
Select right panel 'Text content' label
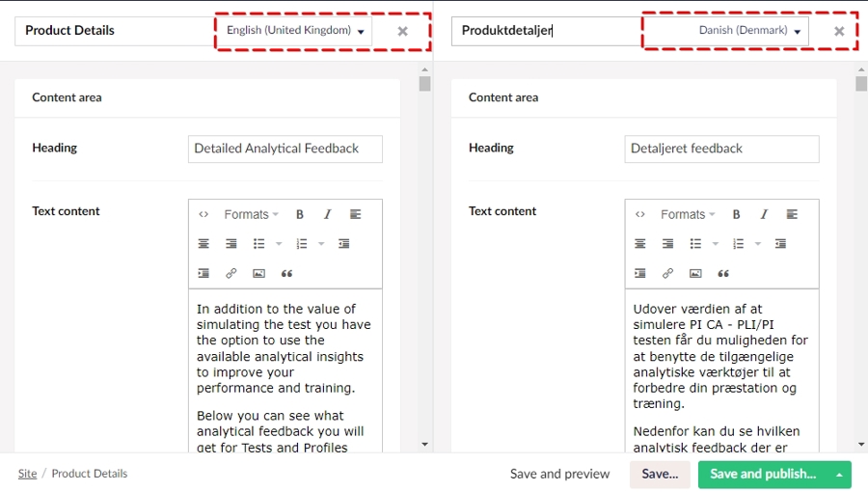[x=502, y=211]
